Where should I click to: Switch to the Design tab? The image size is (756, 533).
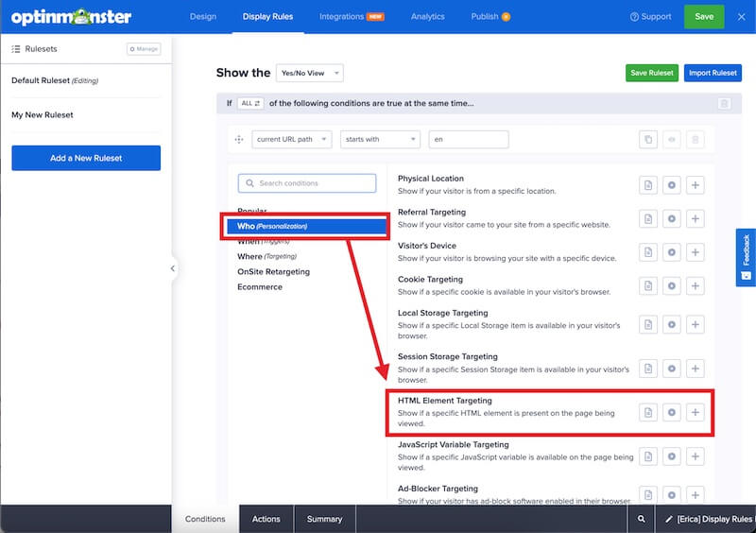point(203,16)
